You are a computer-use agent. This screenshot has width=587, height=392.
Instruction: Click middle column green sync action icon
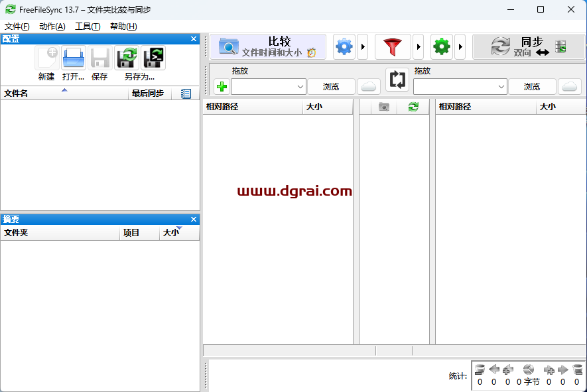[x=413, y=107]
